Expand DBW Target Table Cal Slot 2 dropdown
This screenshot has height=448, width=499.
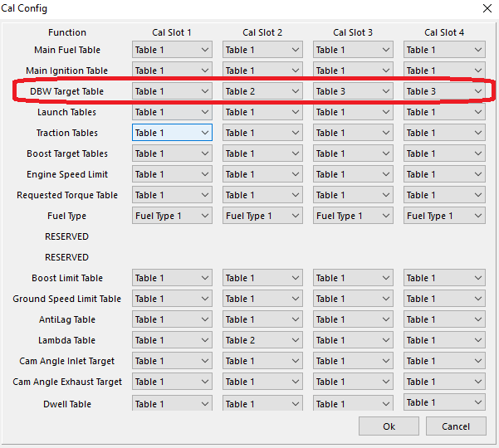(x=262, y=91)
